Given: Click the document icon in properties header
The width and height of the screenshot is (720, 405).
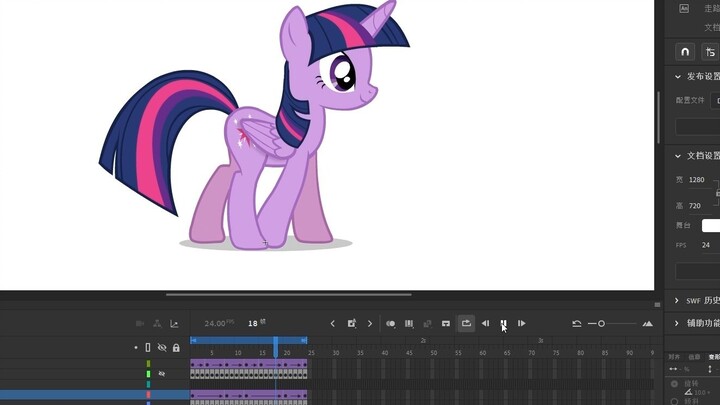Looking at the screenshot, I should [x=684, y=8].
